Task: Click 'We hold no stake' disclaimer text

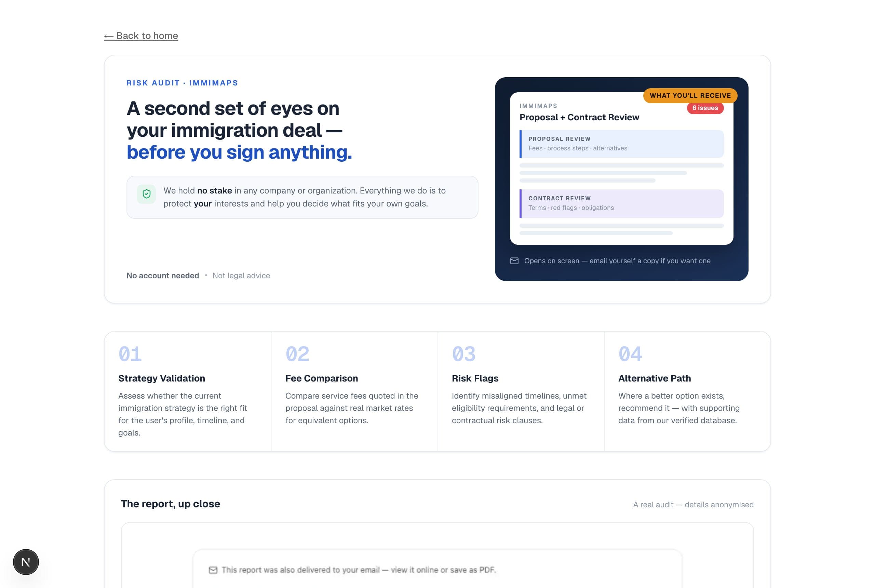Action: 305,197
